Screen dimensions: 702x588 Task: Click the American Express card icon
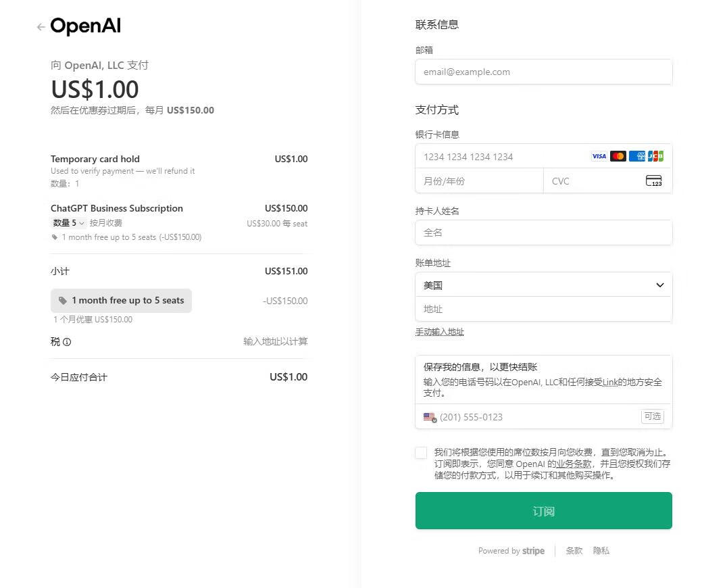[x=636, y=156]
